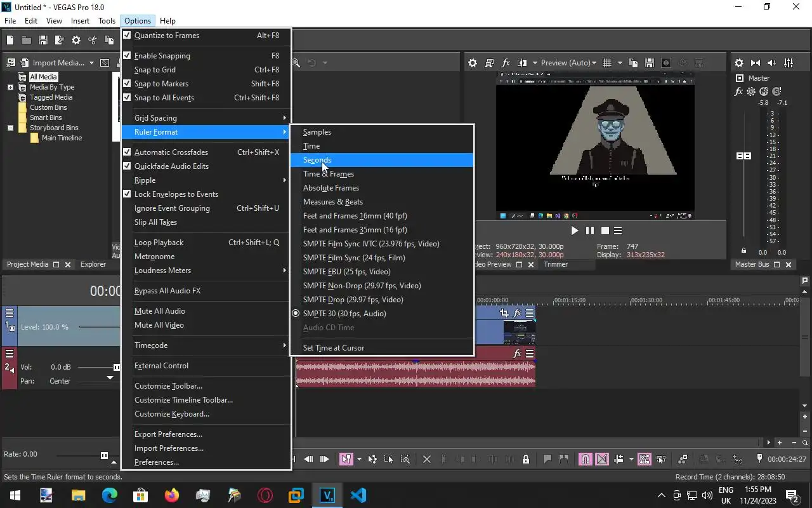812x508 pixels.
Task: Click the audio track Vol slider handle
Action: click(x=117, y=367)
